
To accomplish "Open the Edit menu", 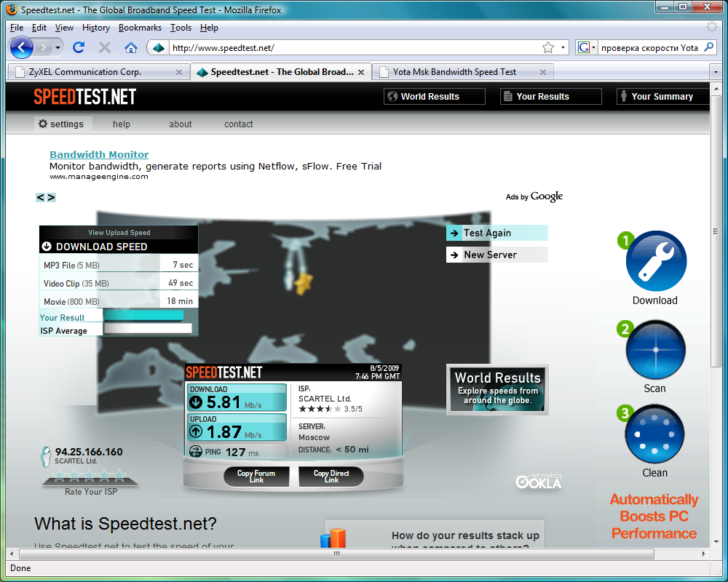I will [39, 28].
